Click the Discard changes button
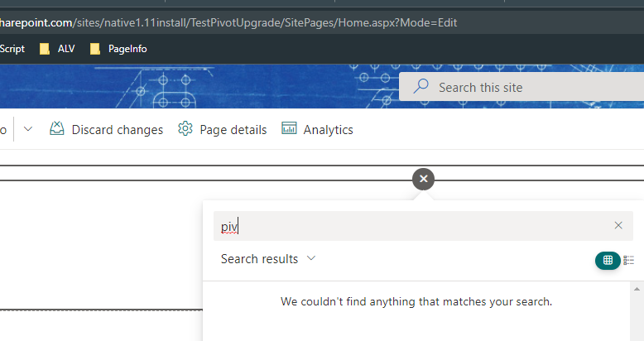The width and height of the screenshot is (644, 341). [x=107, y=129]
